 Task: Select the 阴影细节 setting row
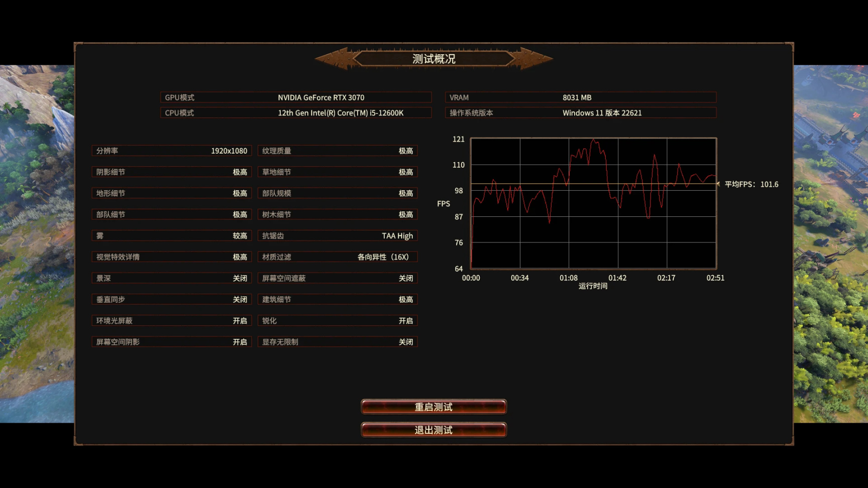171,172
